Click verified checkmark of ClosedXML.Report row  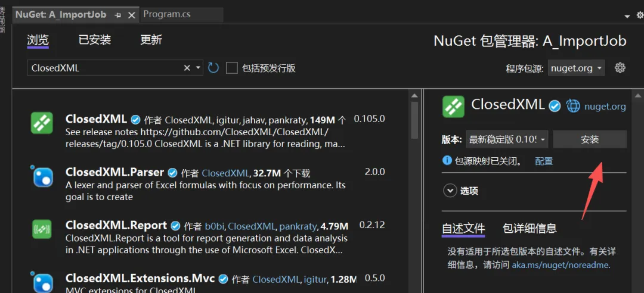coord(175,226)
